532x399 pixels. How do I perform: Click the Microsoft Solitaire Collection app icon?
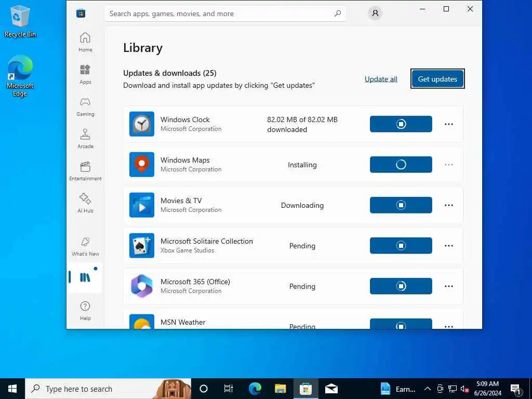[x=142, y=246]
